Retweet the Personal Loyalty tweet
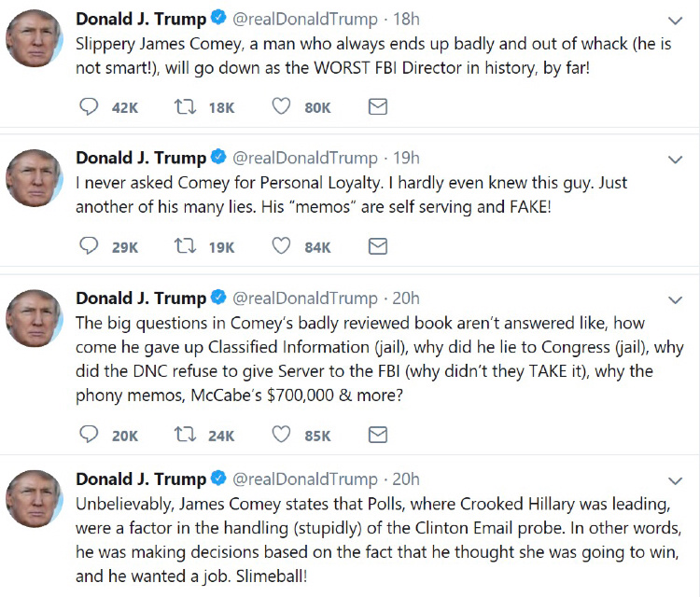The image size is (700, 597). point(181,246)
